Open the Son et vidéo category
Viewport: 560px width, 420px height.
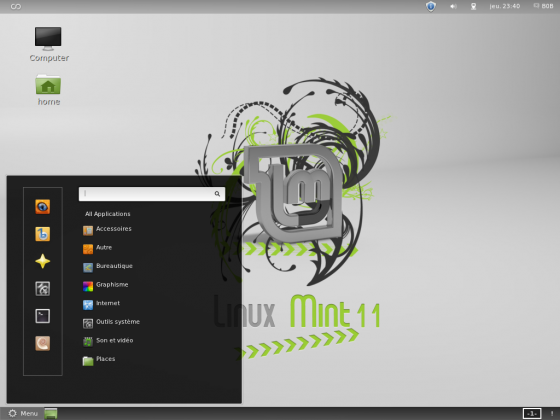click(x=115, y=340)
